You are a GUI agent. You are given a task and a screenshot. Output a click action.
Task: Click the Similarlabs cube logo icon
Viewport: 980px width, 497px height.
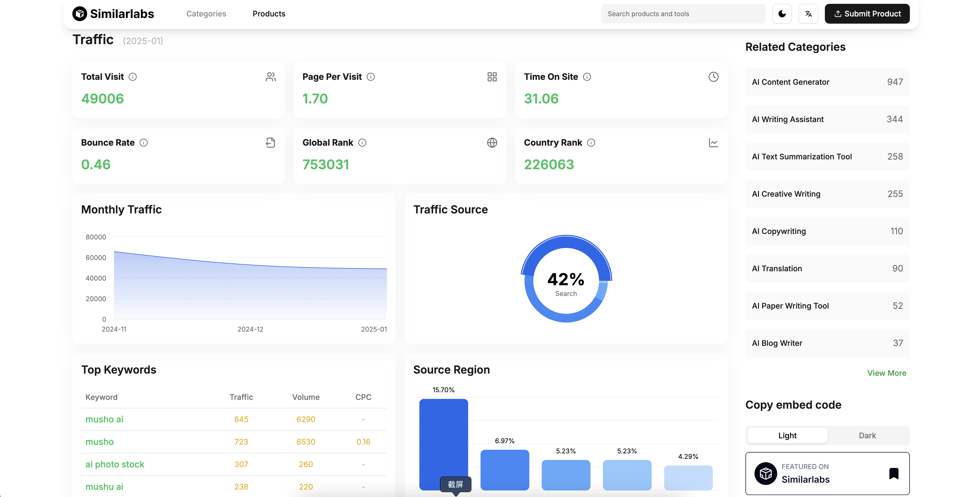click(79, 14)
